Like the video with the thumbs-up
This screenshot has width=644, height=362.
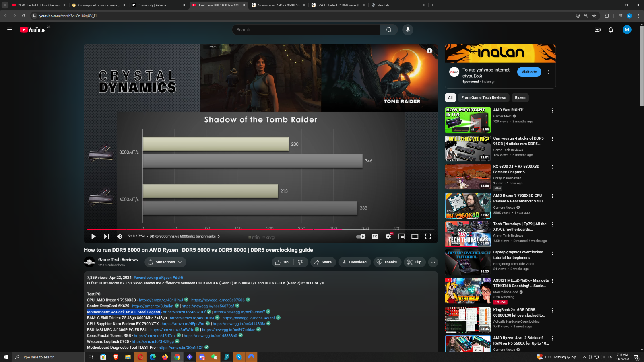click(x=283, y=262)
